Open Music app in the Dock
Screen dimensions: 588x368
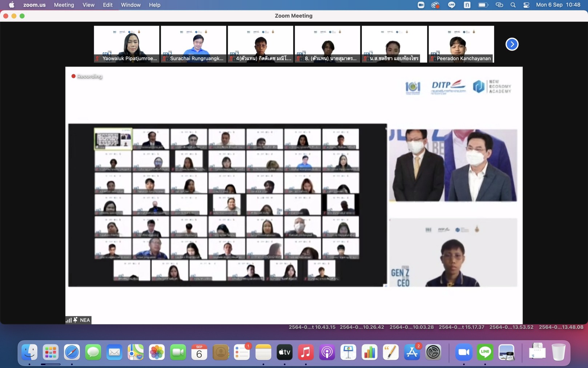click(306, 352)
